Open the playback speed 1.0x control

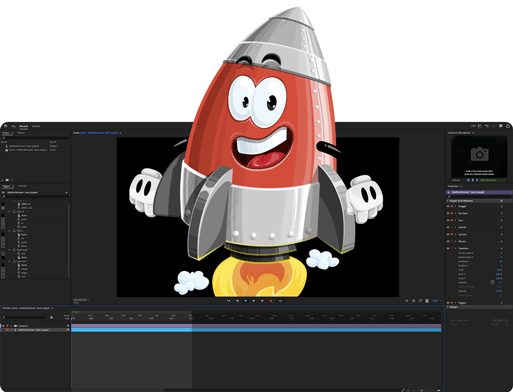(x=280, y=301)
